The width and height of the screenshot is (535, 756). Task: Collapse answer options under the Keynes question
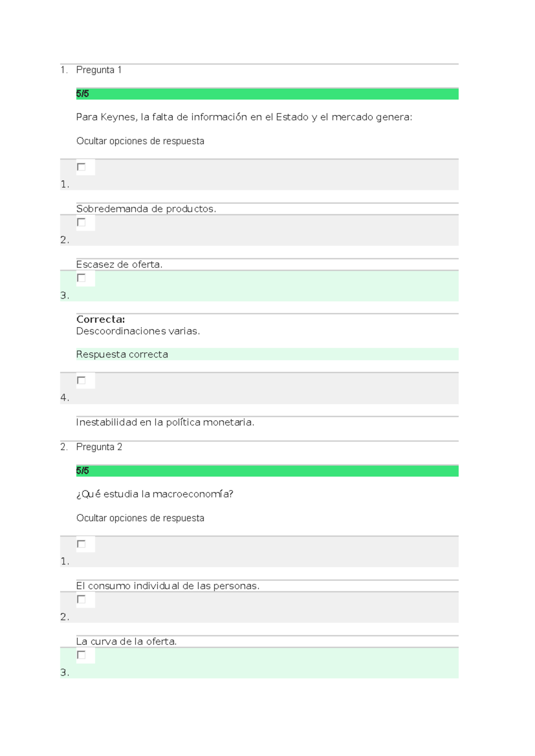[140, 141]
